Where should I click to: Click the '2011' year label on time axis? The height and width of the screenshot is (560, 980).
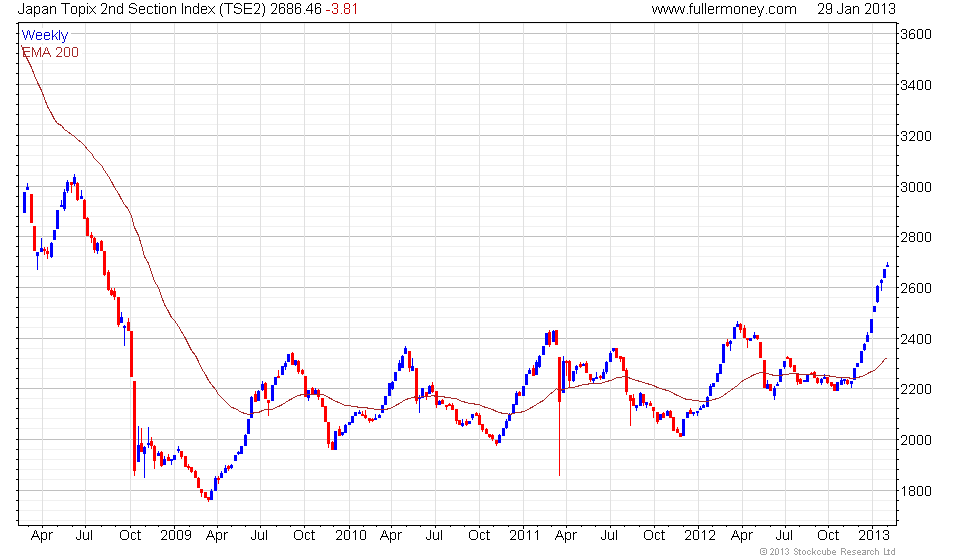tap(524, 535)
